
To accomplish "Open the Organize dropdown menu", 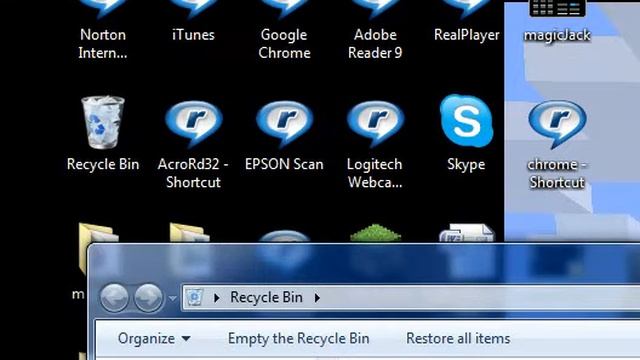I will [x=154, y=338].
